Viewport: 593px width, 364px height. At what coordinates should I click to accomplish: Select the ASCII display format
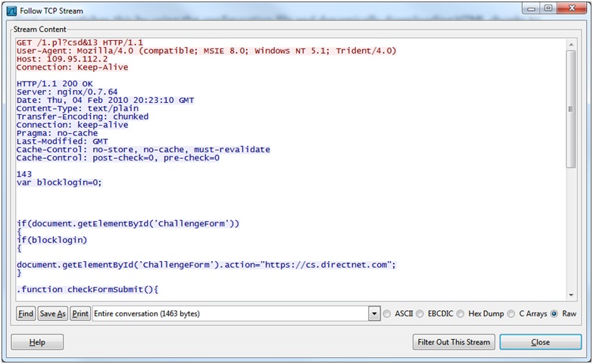coord(386,314)
